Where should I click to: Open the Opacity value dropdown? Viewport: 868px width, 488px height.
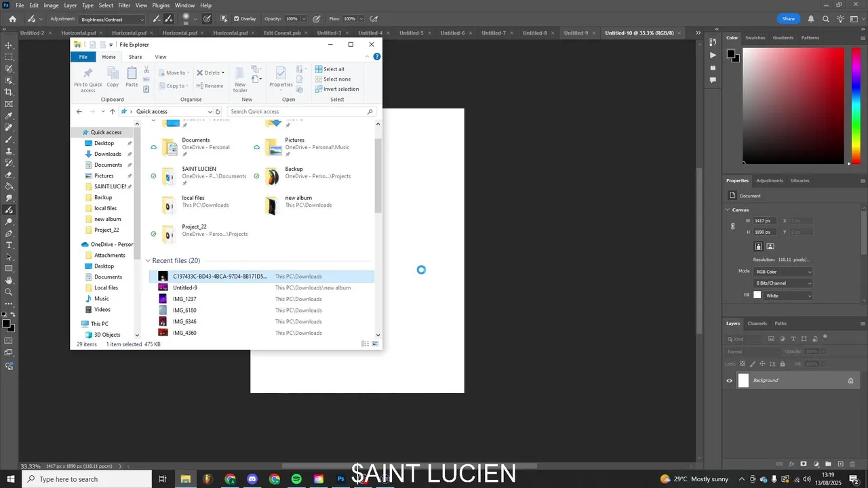(303, 19)
